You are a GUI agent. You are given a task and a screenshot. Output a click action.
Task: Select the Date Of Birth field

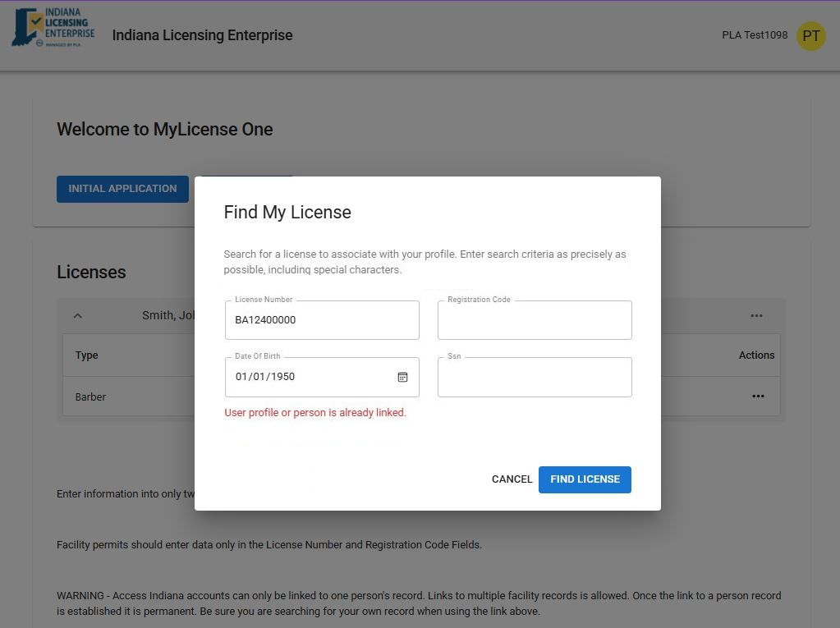pyautogui.click(x=308, y=377)
